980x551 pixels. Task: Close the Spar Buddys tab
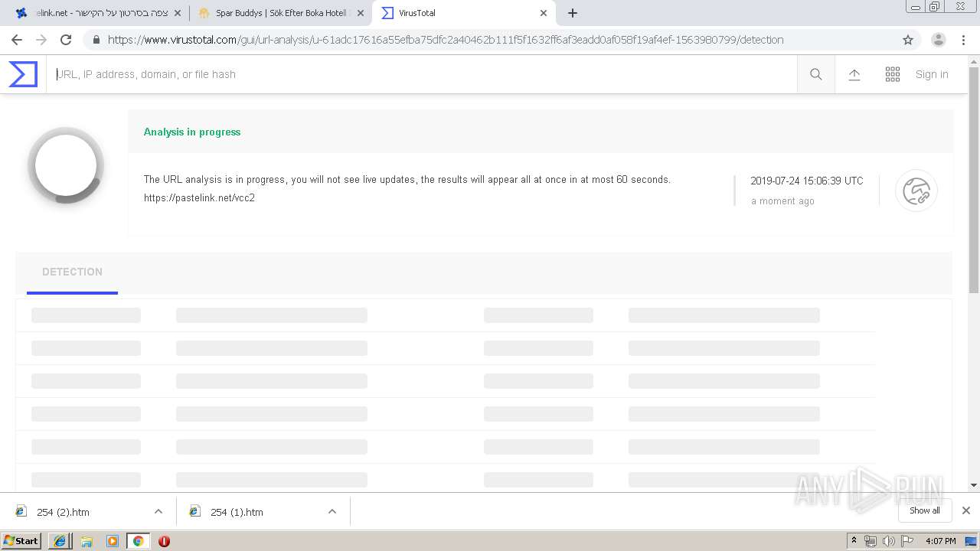tap(361, 13)
